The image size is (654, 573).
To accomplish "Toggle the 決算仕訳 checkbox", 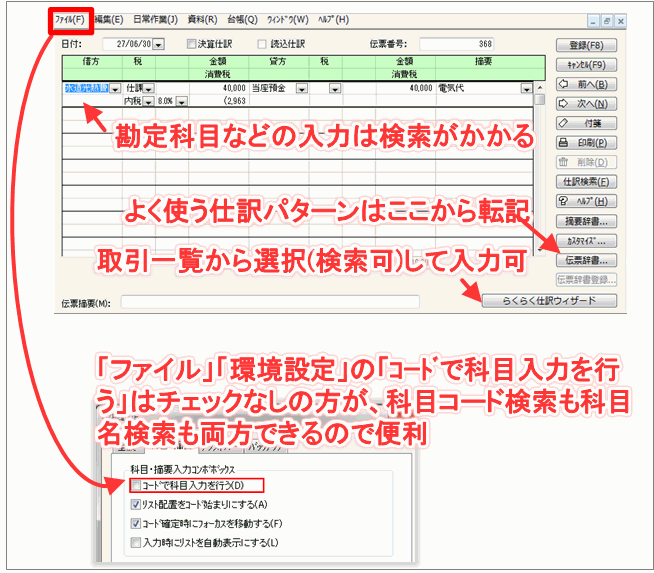I will (x=191, y=44).
